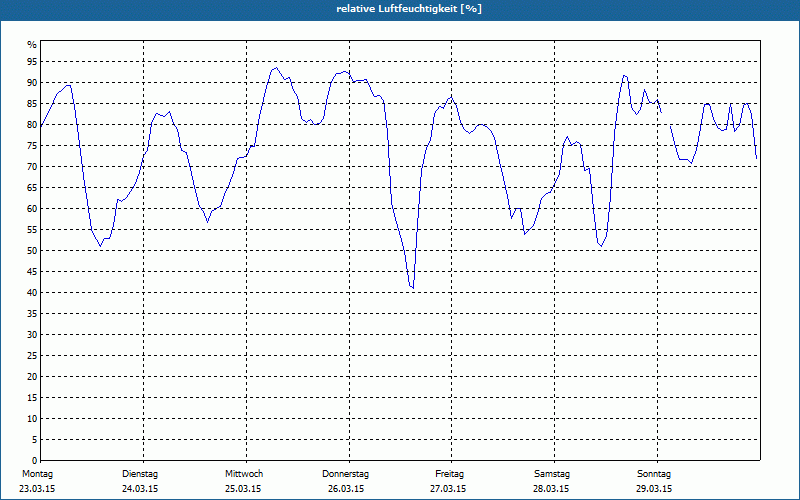This screenshot has width=800, height=500.
Task: Select the '26.03.15' date label
Action: 346,489
